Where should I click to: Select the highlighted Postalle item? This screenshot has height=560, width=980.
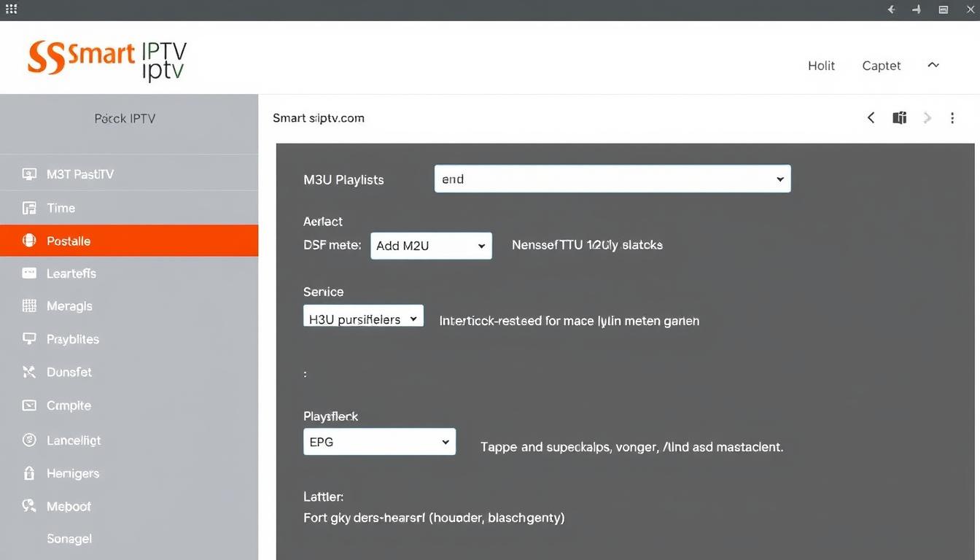[129, 241]
